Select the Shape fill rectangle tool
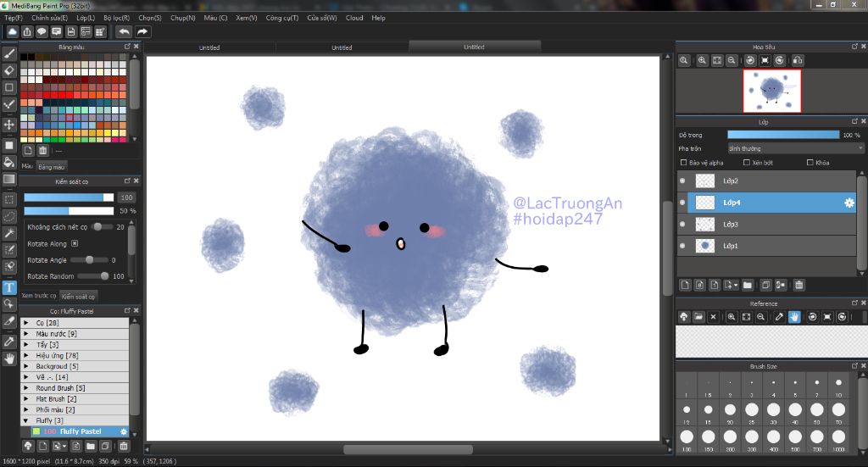The width and height of the screenshot is (868, 467). click(8, 145)
